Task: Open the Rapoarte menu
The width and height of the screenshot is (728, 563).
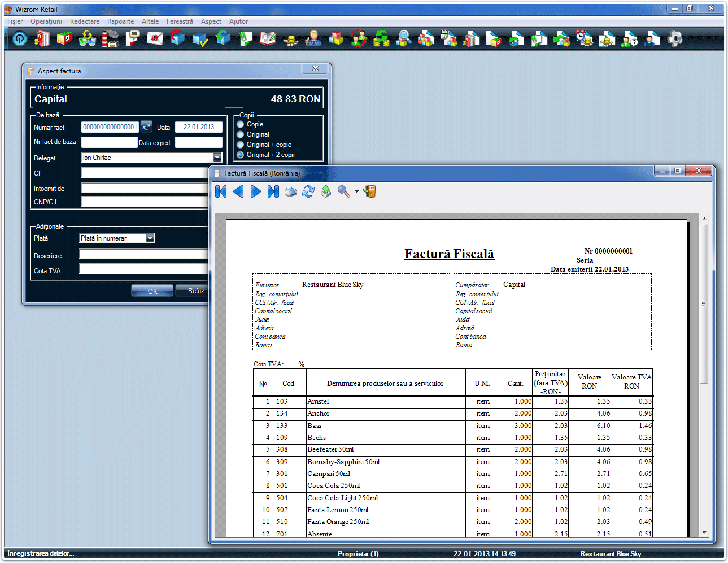Action: [120, 21]
